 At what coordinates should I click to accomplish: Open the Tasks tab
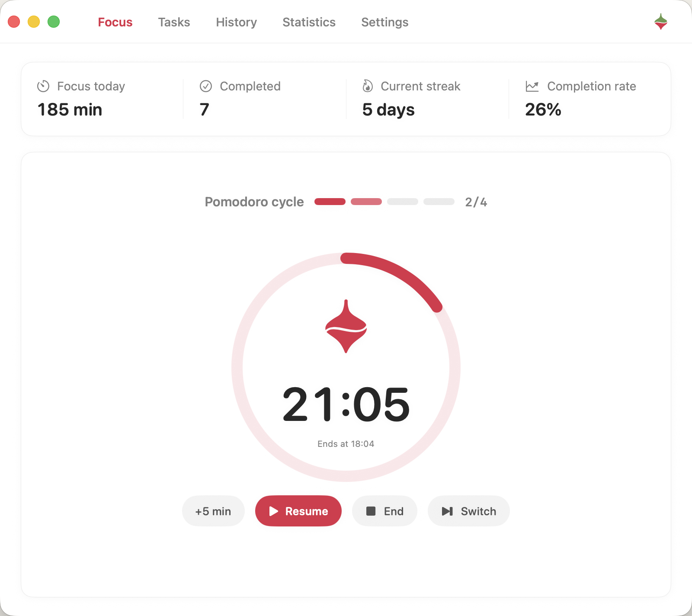[x=174, y=22]
